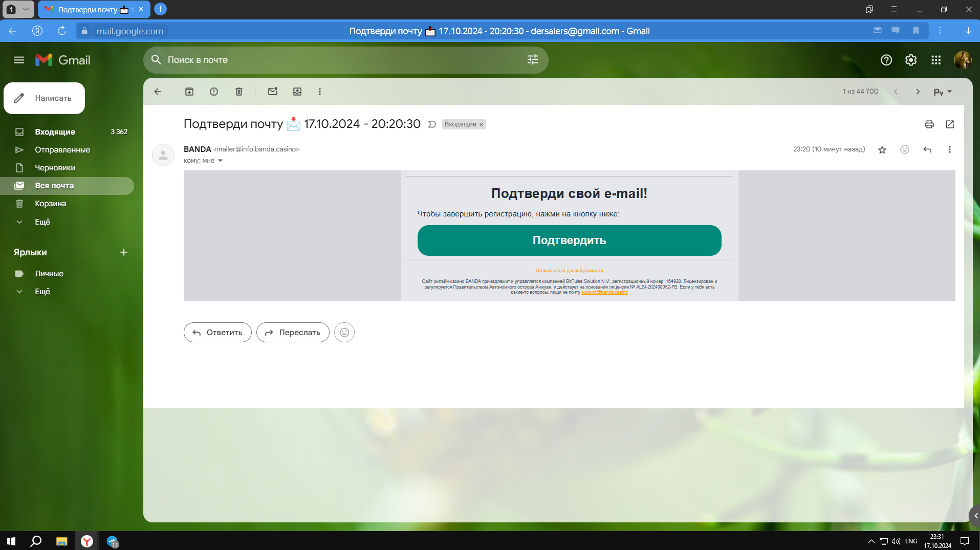Click Отписаться от данной рассылки link
Viewport: 980px width, 550px height.
click(x=569, y=271)
